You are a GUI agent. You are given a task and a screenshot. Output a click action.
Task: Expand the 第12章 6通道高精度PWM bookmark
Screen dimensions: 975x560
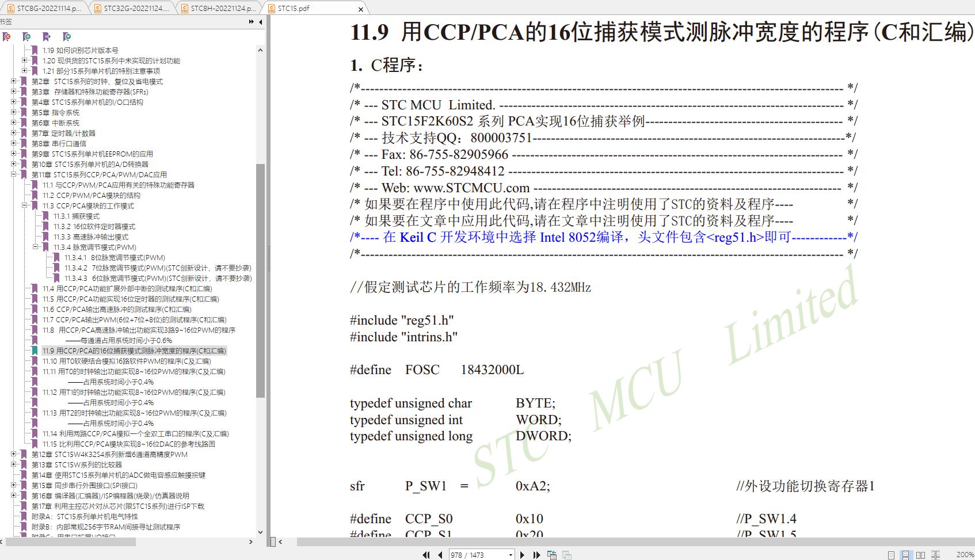(x=14, y=454)
